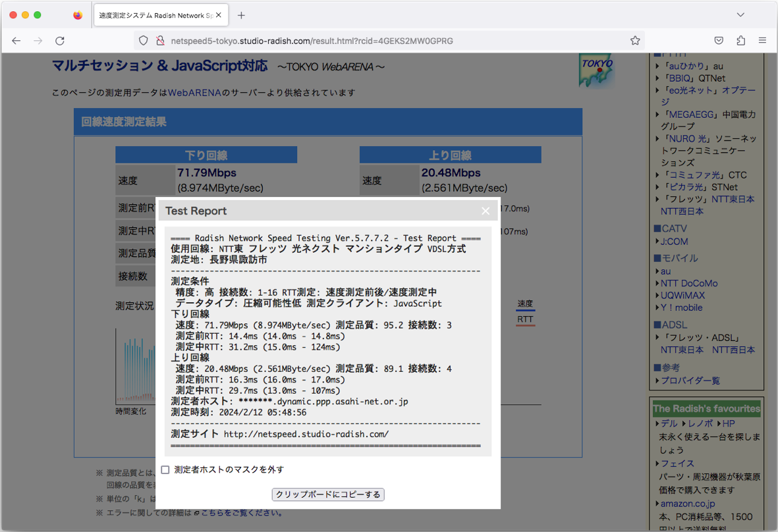Open the Firefox hamburger application menu
The height and width of the screenshot is (532, 778).
(x=763, y=41)
